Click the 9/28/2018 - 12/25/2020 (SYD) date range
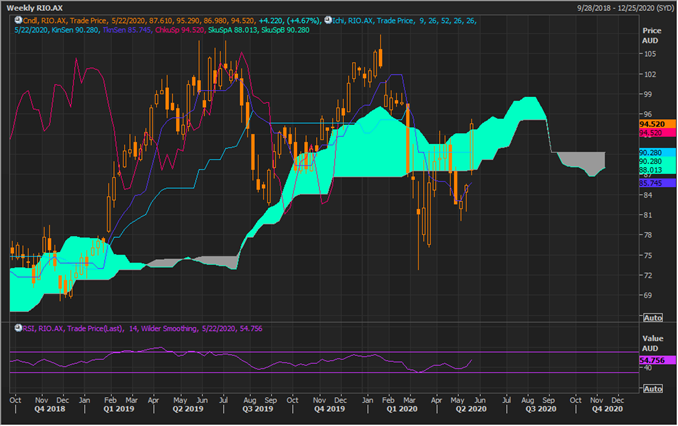Viewport: 678px width, 426px height. [x=625, y=8]
